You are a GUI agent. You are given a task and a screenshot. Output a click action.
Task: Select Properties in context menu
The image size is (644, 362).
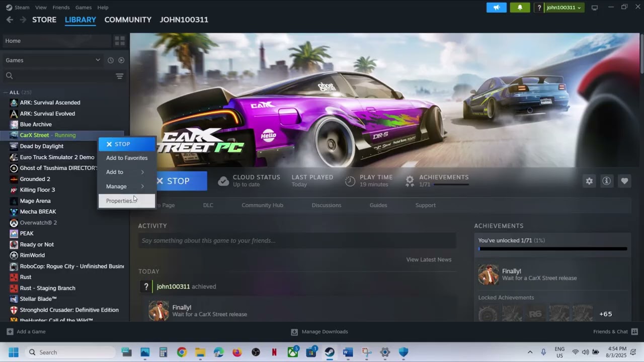tap(127, 201)
